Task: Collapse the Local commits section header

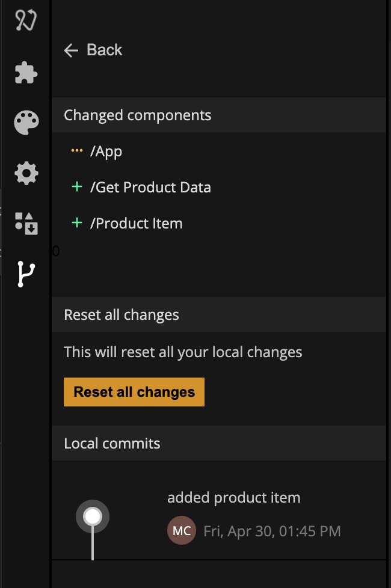Action: coord(219,443)
